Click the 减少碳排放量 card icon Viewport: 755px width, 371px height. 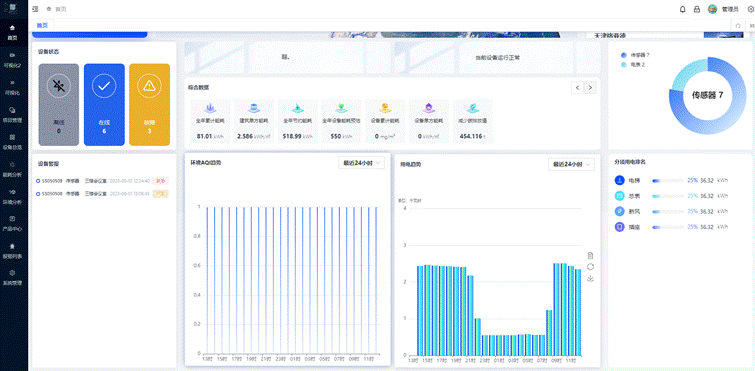473,108
